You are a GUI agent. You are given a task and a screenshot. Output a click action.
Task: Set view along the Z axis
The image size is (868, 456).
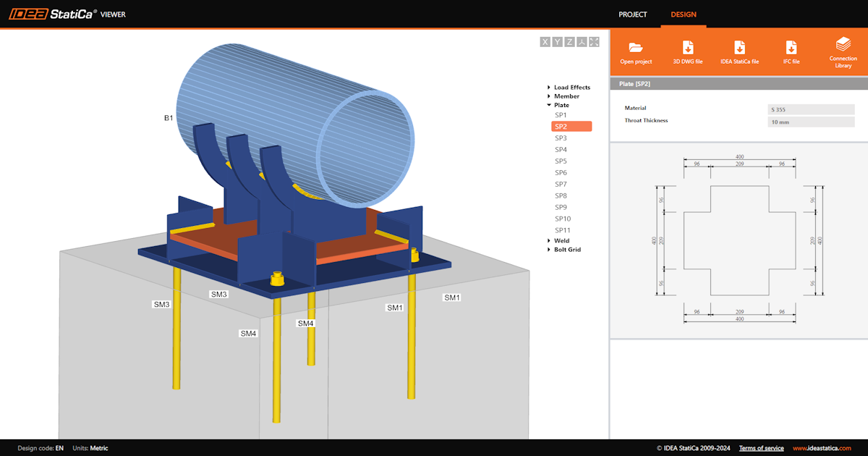569,42
